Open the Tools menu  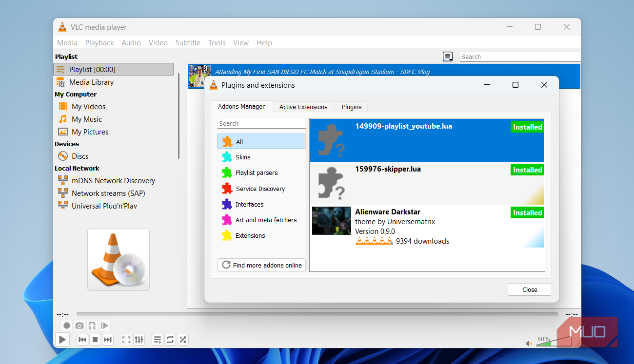217,43
